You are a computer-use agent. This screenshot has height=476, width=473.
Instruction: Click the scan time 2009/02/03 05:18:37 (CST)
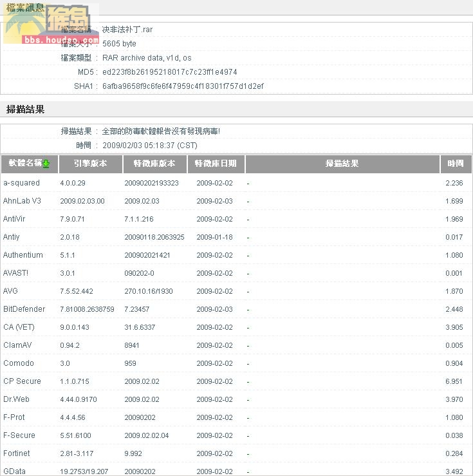pos(150,146)
